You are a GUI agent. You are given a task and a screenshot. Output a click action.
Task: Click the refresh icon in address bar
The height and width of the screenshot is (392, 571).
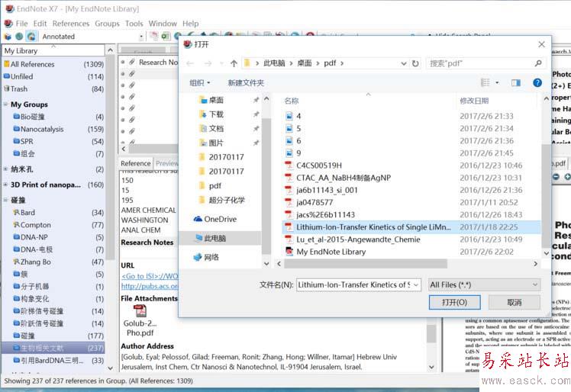tap(415, 63)
